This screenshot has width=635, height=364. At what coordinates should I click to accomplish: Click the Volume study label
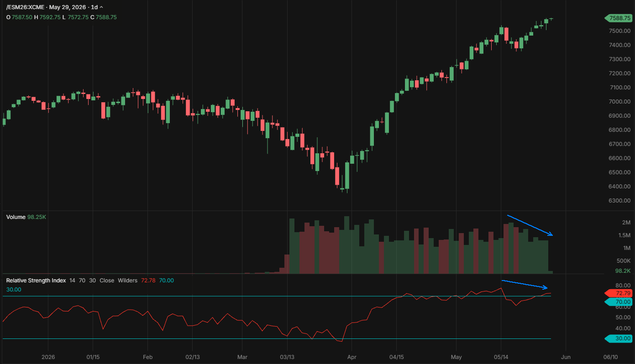[x=16, y=217]
